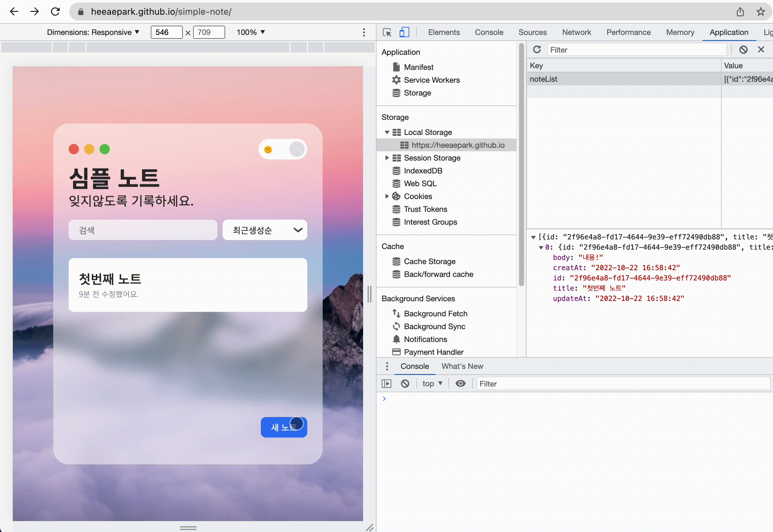Bookmark this page with star icon

760,12
